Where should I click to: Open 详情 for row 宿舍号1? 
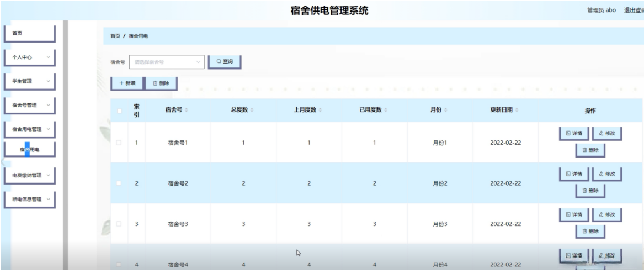tap(574, 134)
